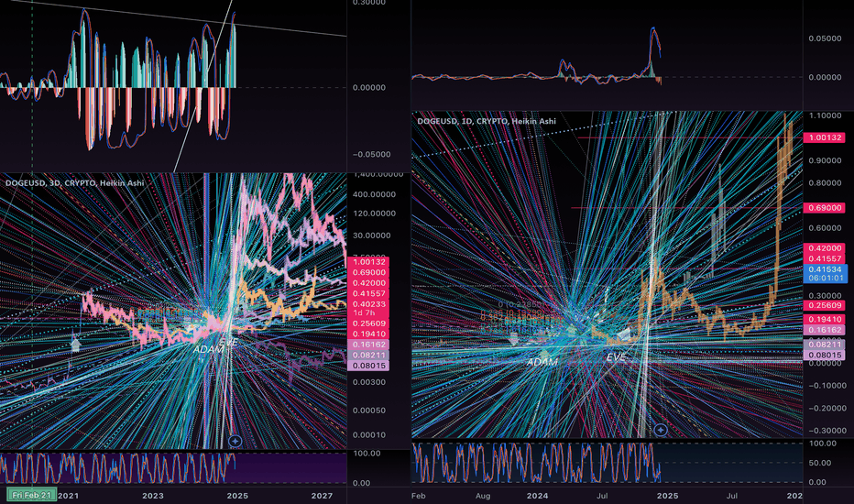Click the 2025 label on the 1D time axis
The height and width of the screenshot is (504, 854).
click(667, 496)
